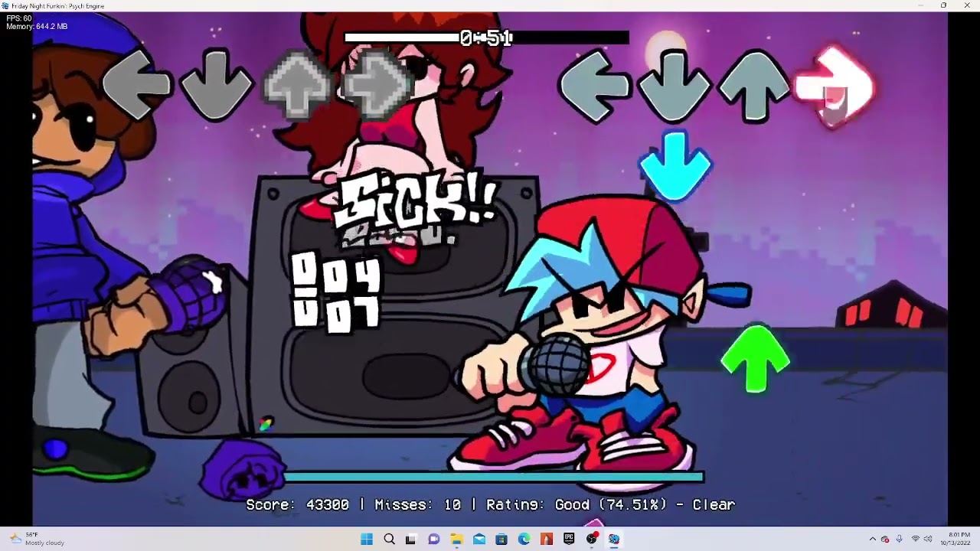Click the OneDrive error tray icon
Viewport: 980px width, 551px height.
tap(885, 540)
